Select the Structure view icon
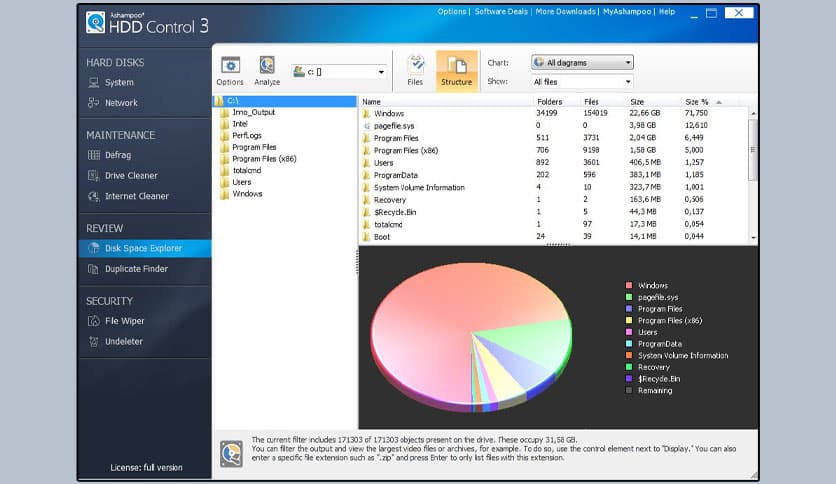The height and width of the screenshot is (484, 836). (x=456, y=71)
